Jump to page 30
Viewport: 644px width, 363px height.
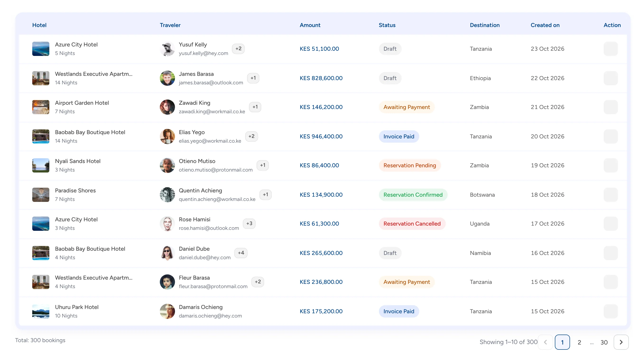pos(604,342)
